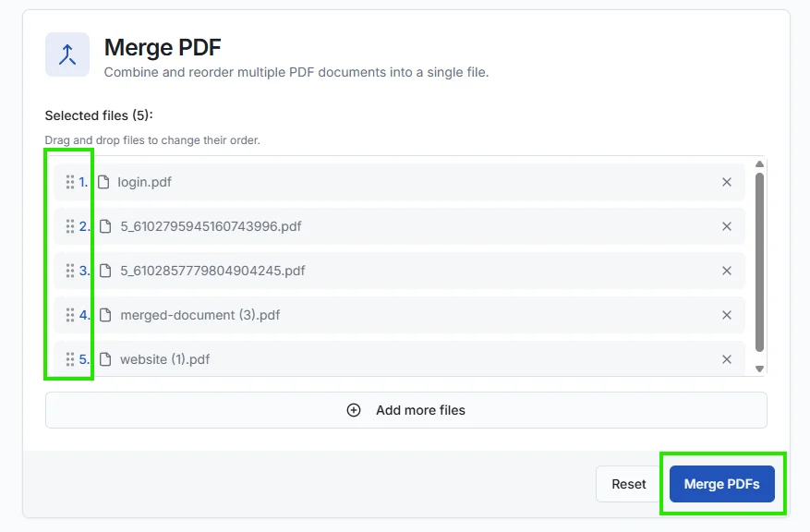Click the drag handle for file number 2
The height and width of the screenshot is (532, 810).
70,226
